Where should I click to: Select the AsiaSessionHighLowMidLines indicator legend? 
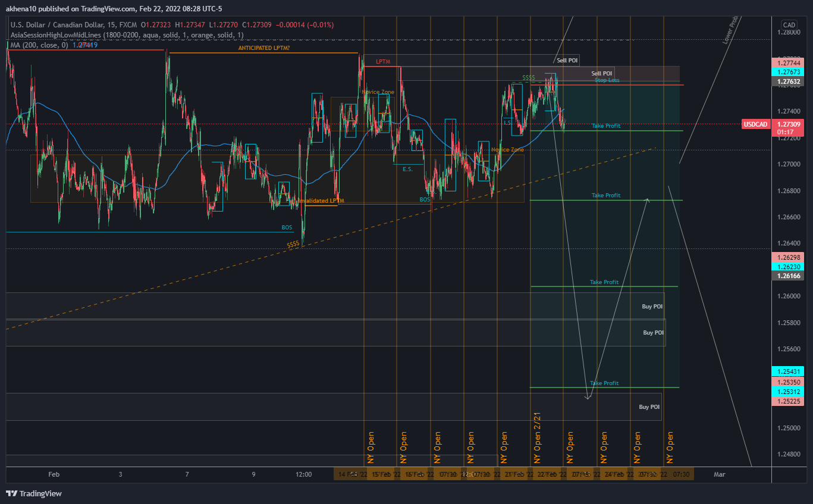[128, 35]
